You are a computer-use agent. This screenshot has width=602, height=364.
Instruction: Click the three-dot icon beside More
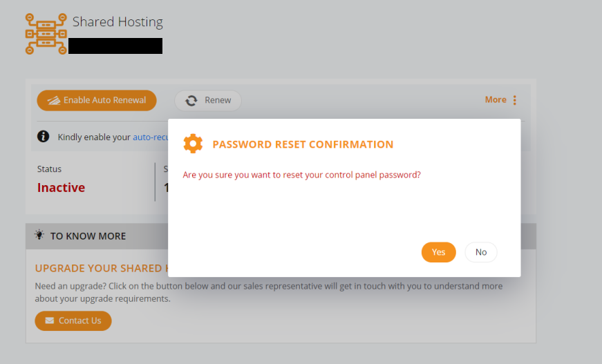(x=514, y=100)
